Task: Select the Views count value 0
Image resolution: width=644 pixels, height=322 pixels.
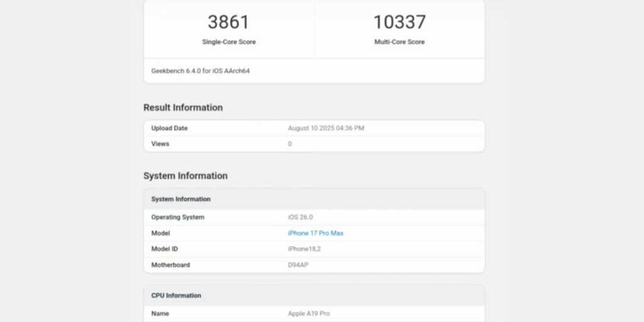Action: click(290, 144)
